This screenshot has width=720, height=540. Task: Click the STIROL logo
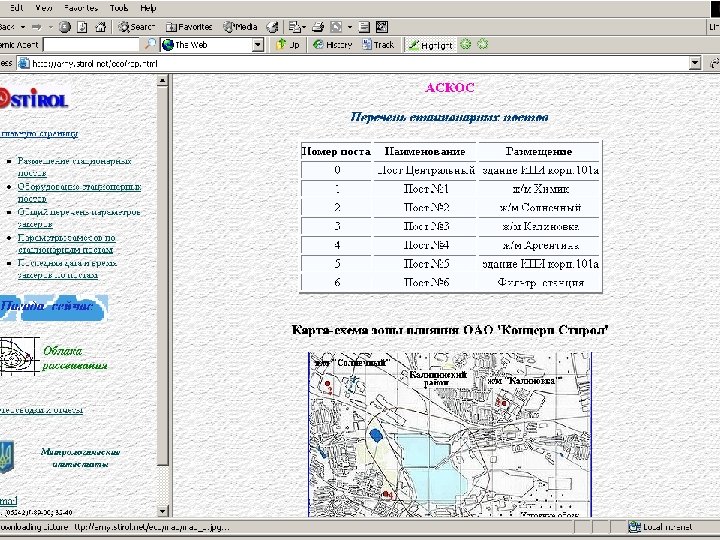[37, 97]
